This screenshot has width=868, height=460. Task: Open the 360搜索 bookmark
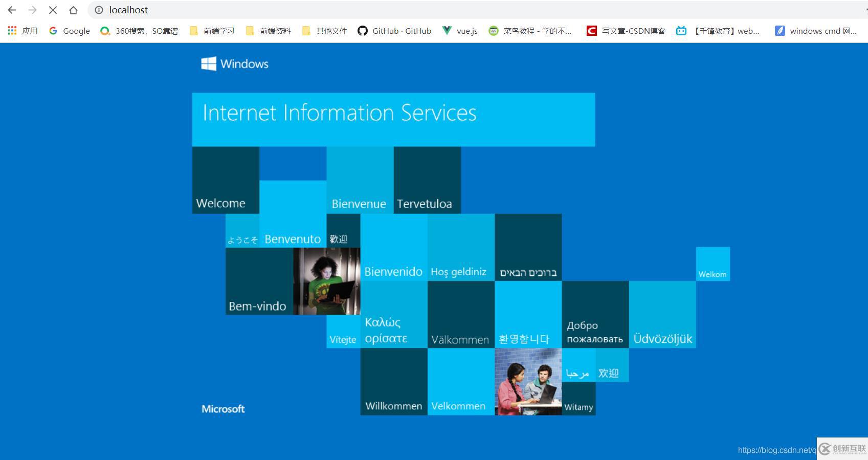[x=139, y=31]
